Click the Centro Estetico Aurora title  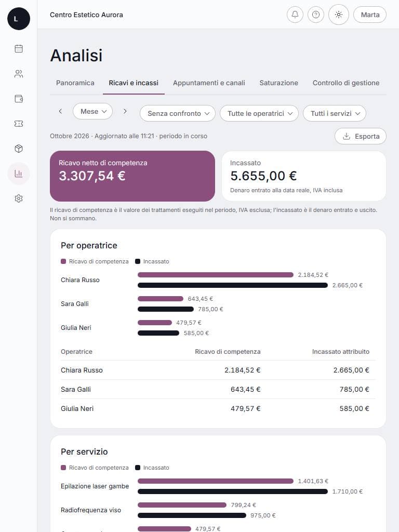tap(87, 15)
